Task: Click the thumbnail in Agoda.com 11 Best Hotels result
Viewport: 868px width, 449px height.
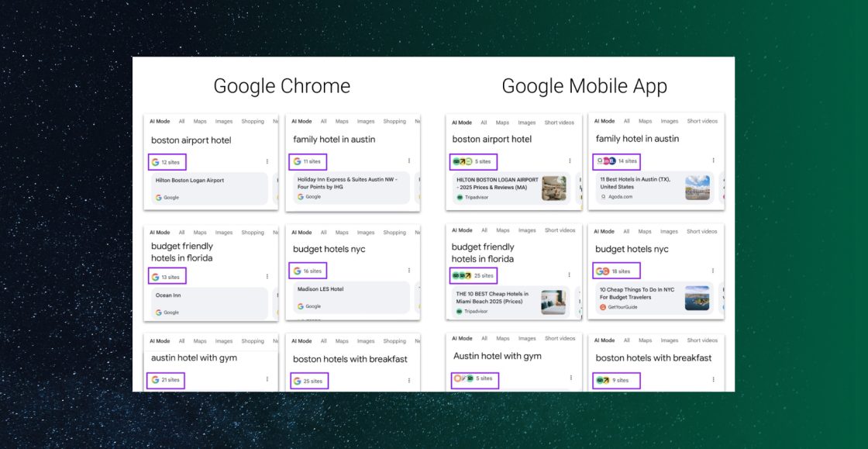Action: point(697,188)
